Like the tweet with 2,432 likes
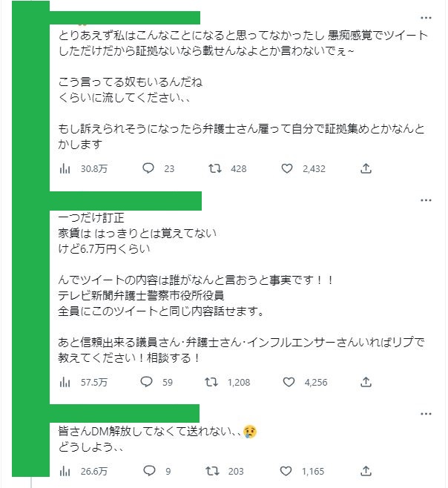 click(x=288, y=168)
